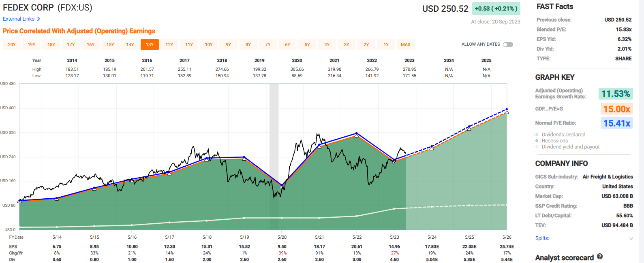
Task: Click the FEDEX CORP (FDX:US) title
Action: (x=47, y=8)
